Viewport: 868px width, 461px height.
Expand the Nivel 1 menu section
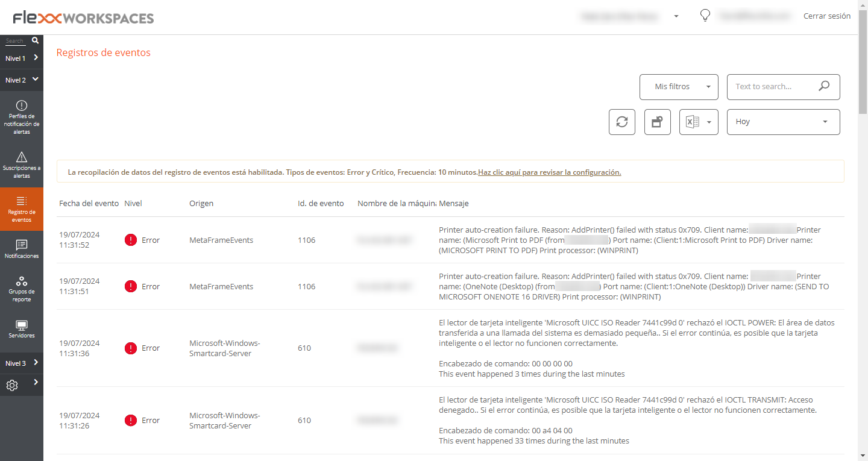(22, 58)
